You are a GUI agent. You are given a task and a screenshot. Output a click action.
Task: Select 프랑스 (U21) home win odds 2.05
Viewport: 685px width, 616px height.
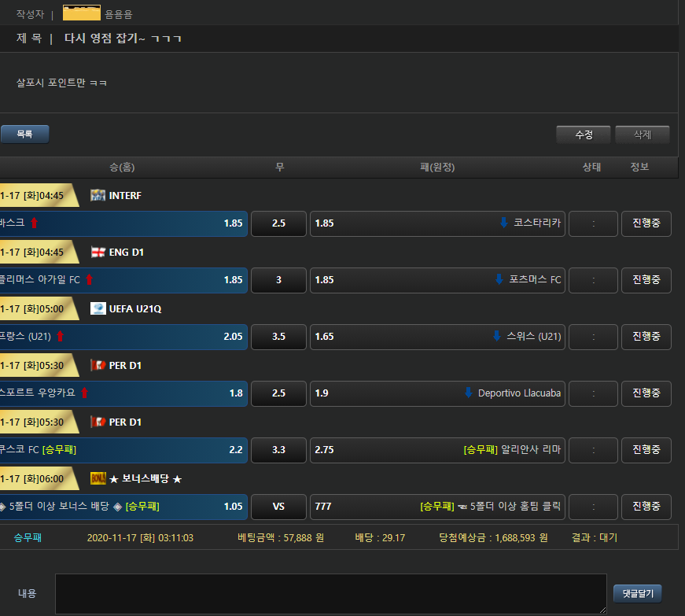[x=123, y=337]
